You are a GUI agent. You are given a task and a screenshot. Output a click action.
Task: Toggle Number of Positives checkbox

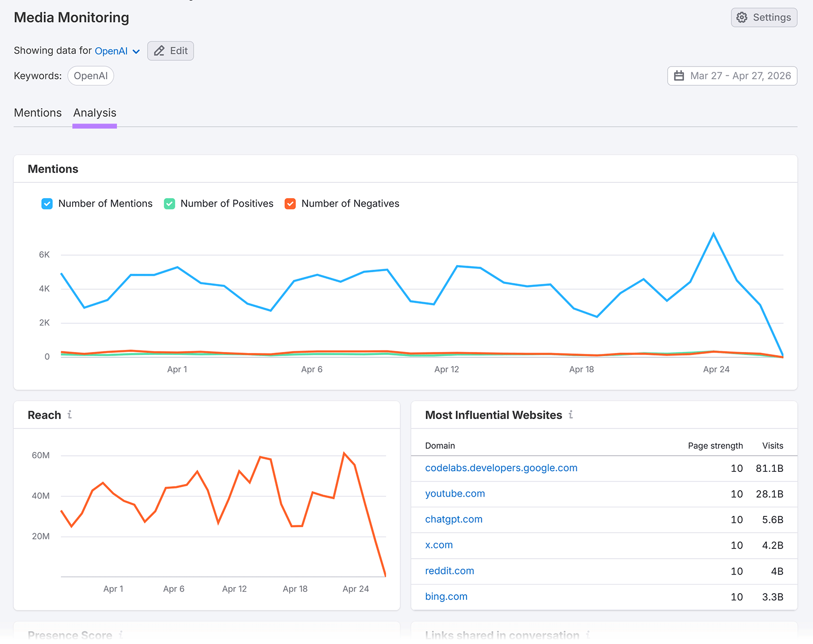coord(169,204)
